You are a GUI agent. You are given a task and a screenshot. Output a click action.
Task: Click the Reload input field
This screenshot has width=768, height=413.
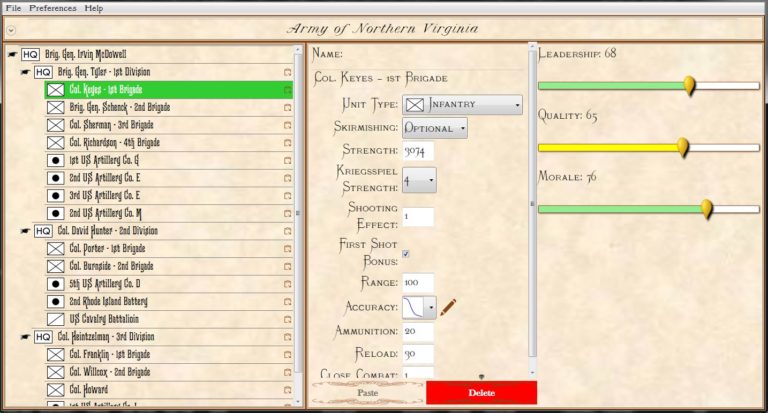[x=418, y=354]
